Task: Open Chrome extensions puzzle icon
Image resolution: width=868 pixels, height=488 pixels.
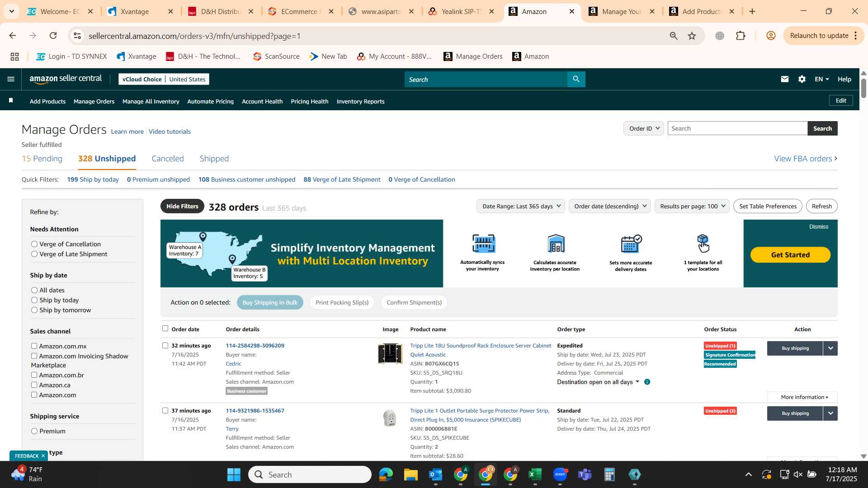Action: point(741,36)
